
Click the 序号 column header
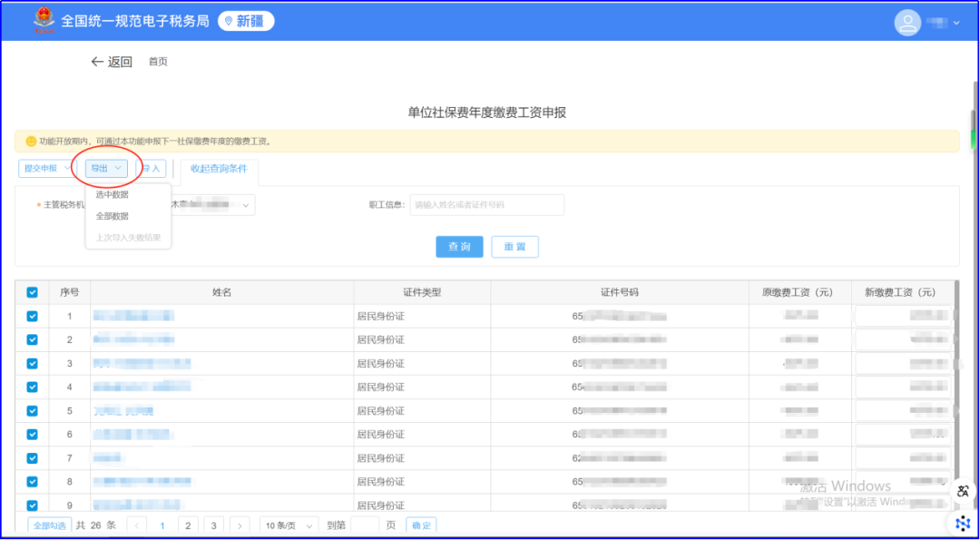tap(69, 292)
